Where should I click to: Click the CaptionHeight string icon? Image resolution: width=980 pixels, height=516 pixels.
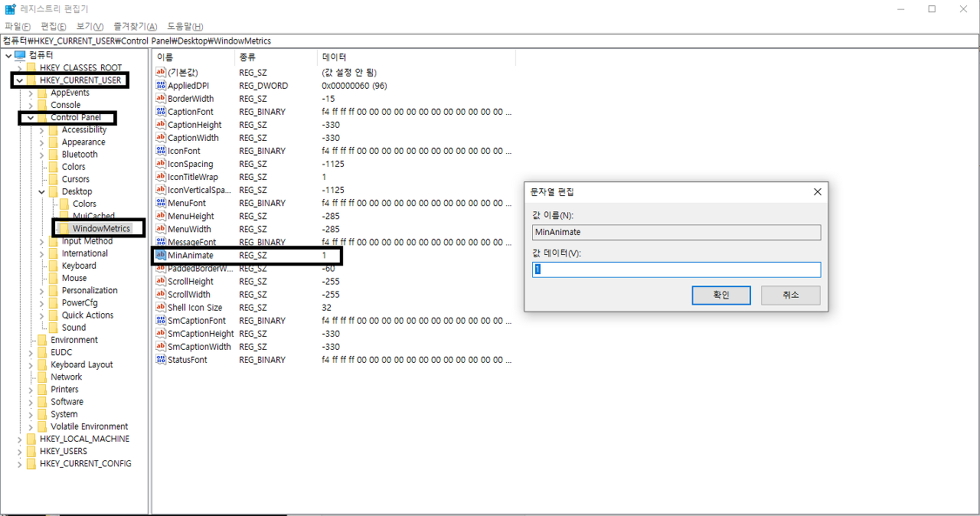tap(161, 125)
